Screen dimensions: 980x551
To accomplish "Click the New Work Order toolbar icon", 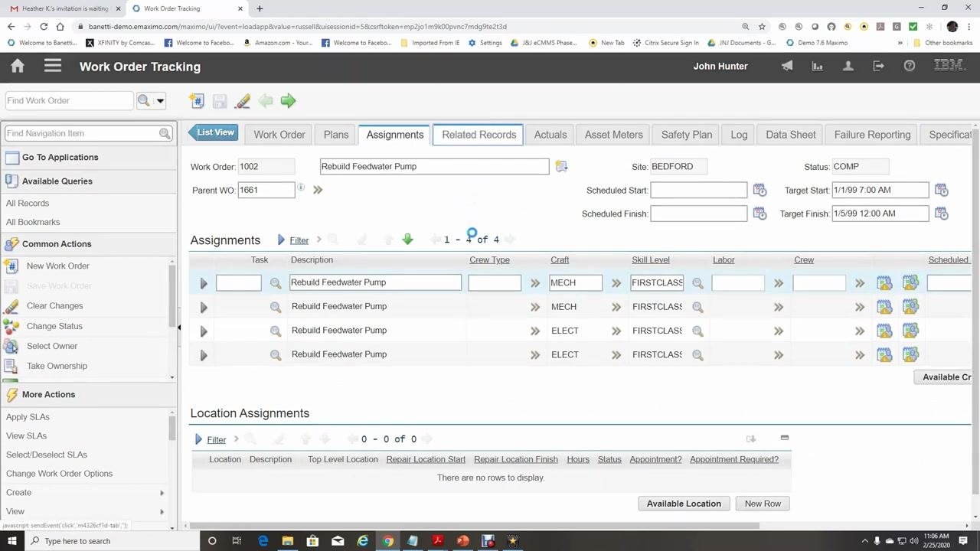I will point(197,101).
